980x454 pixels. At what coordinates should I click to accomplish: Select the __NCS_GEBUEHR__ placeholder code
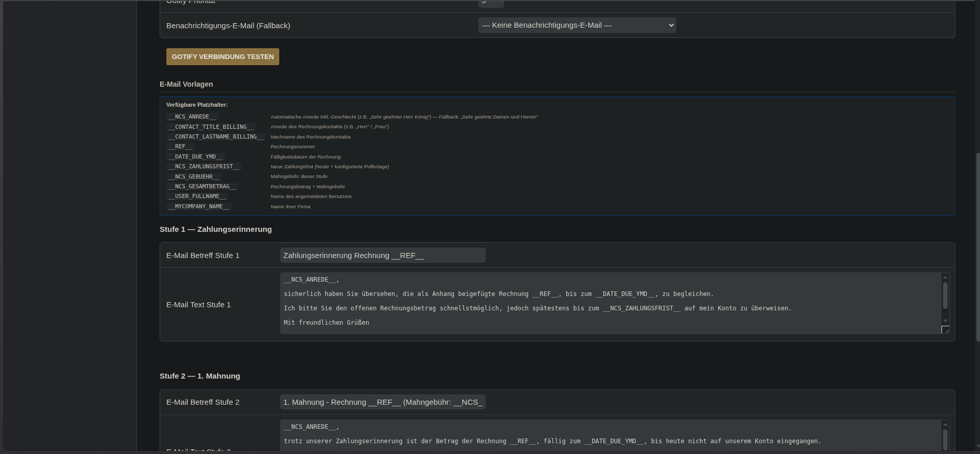194,176
